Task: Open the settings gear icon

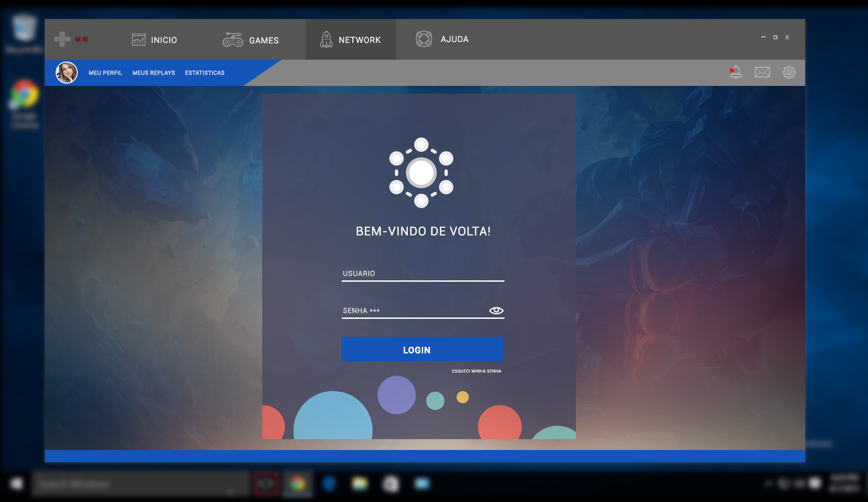Action: [x=789, y=72]
